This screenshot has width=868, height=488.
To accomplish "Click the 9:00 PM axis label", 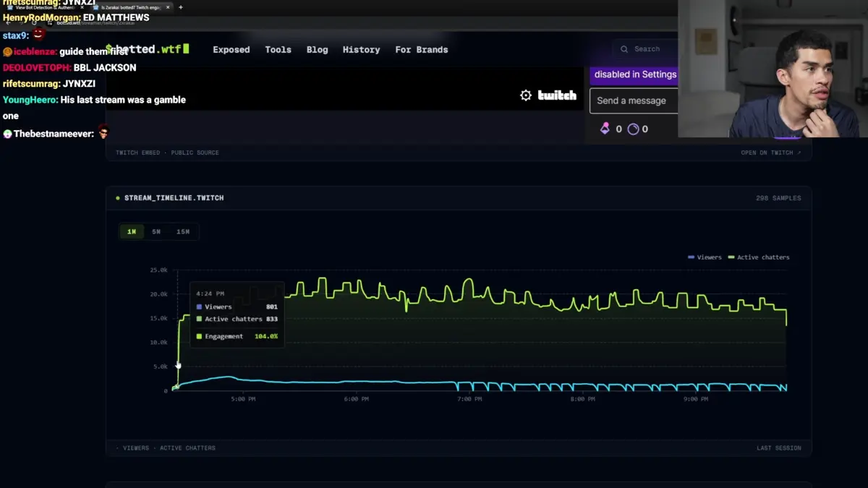I will 696,399.
